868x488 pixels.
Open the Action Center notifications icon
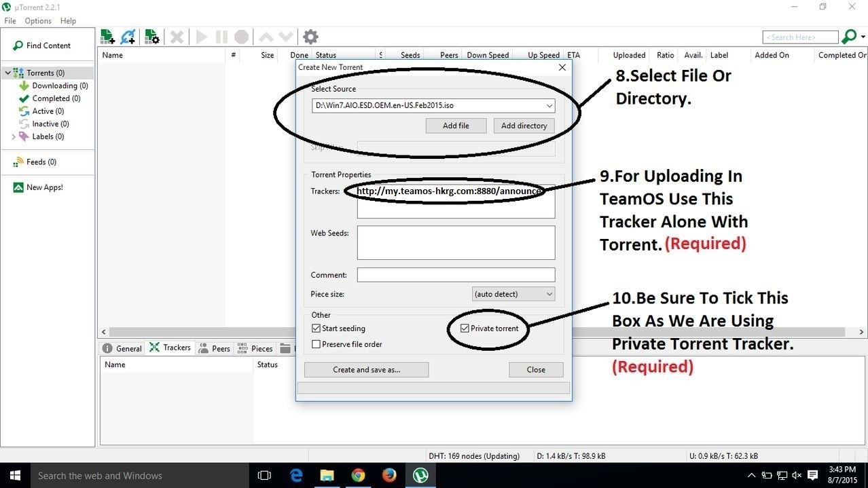[812, 476]
